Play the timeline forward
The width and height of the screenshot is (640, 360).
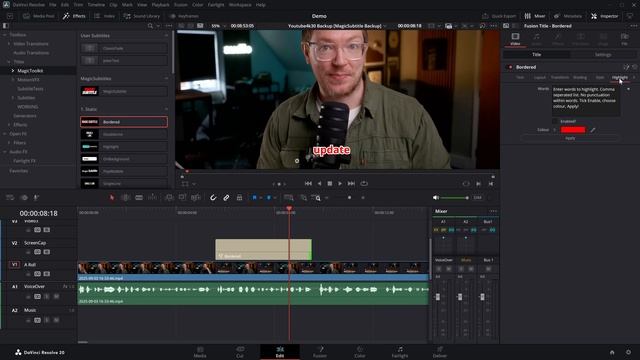[x=340, y=184]
